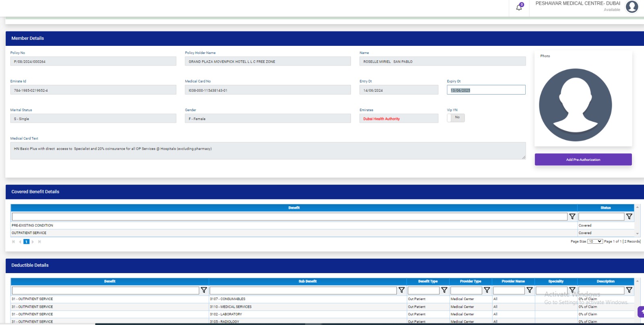This screenshot has height=325, width=644.
Task: Click filter icon for Covered Benefit column
Action: click(x=572, y=217)
